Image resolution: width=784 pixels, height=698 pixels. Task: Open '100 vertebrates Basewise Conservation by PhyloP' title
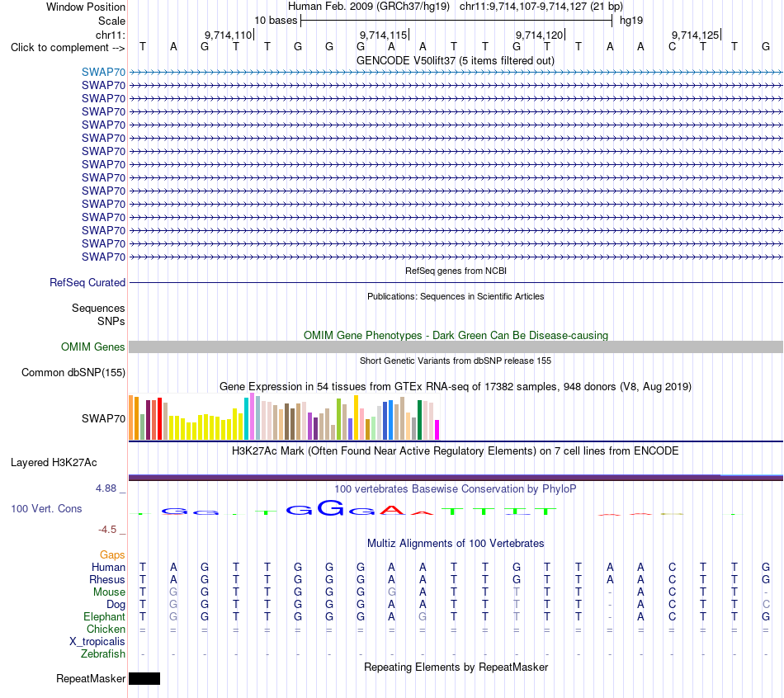tap(456, 489)
